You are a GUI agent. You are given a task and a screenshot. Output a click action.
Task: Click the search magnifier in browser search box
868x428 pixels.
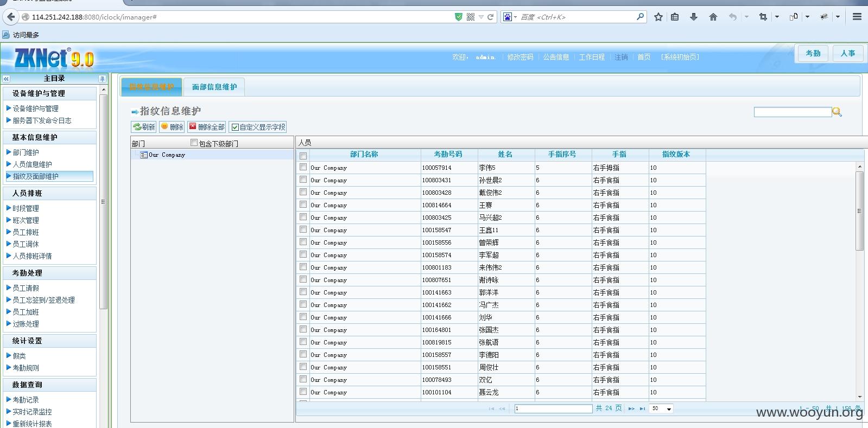coord(640,17)
